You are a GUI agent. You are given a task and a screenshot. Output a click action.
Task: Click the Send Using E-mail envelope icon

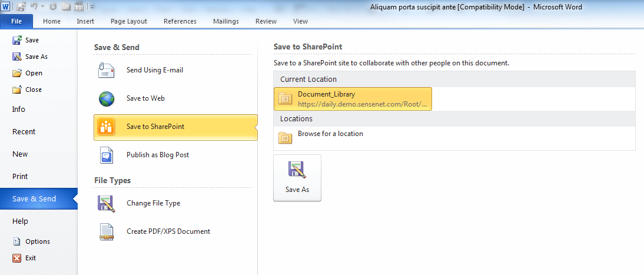(107, 70)
